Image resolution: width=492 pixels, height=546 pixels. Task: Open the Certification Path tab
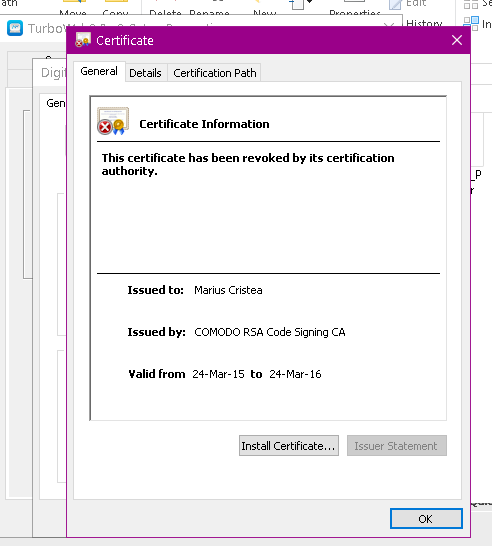[214, 73]
